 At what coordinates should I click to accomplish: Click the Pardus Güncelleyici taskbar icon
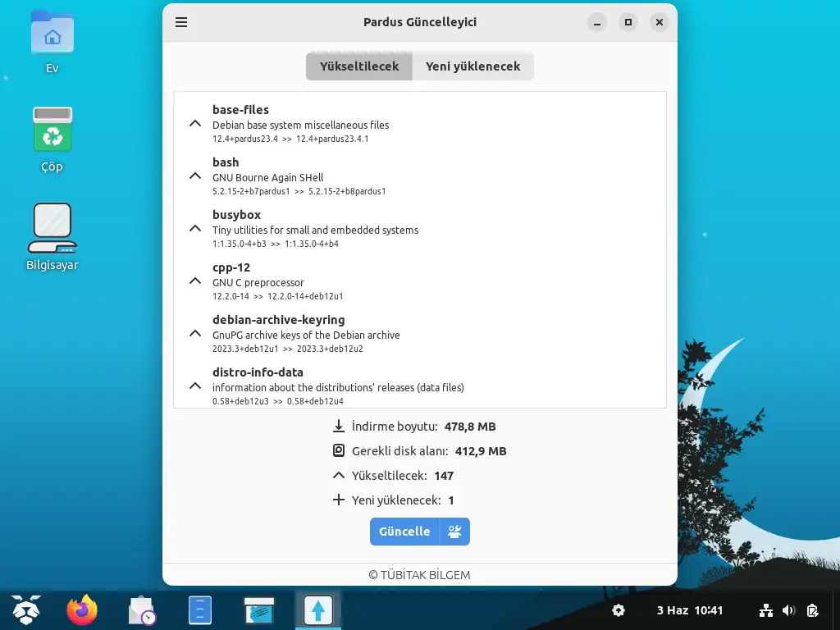pos(318,610)
